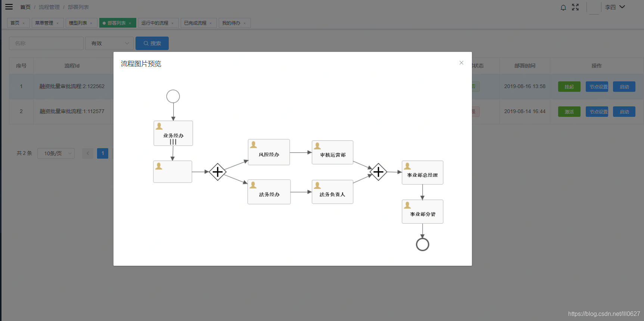Click deployment time 2019-08-16 13:58

click(525, 86)
